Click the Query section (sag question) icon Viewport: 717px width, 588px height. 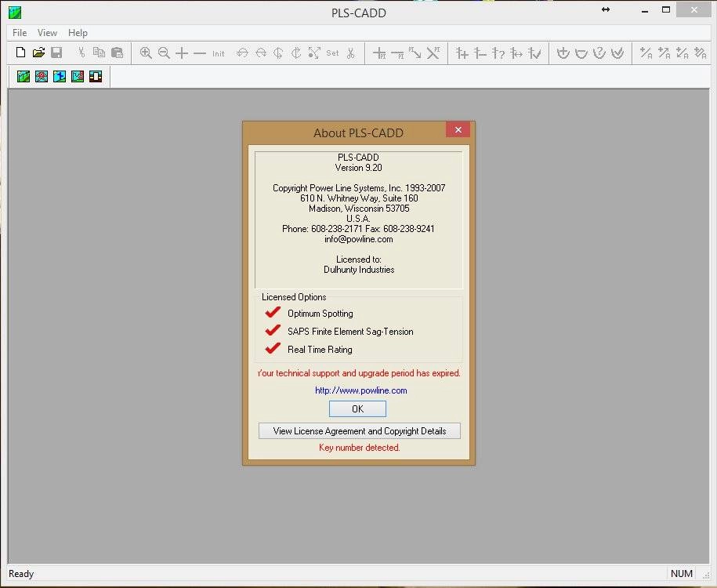599,53
